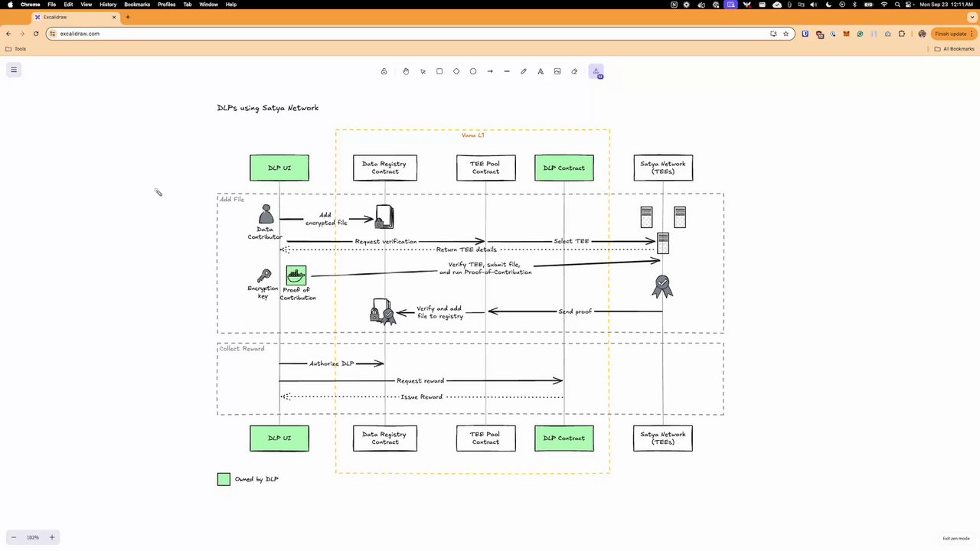The width and height of the screenshot is (980, 551).
Task: Click Exit zen mode
Action: point(955,539)
